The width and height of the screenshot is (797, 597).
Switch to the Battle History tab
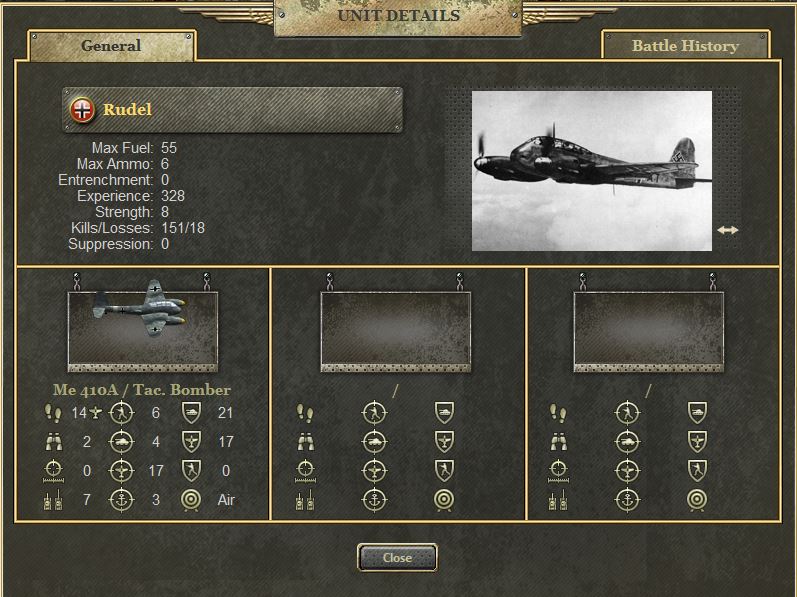(685, 46)
